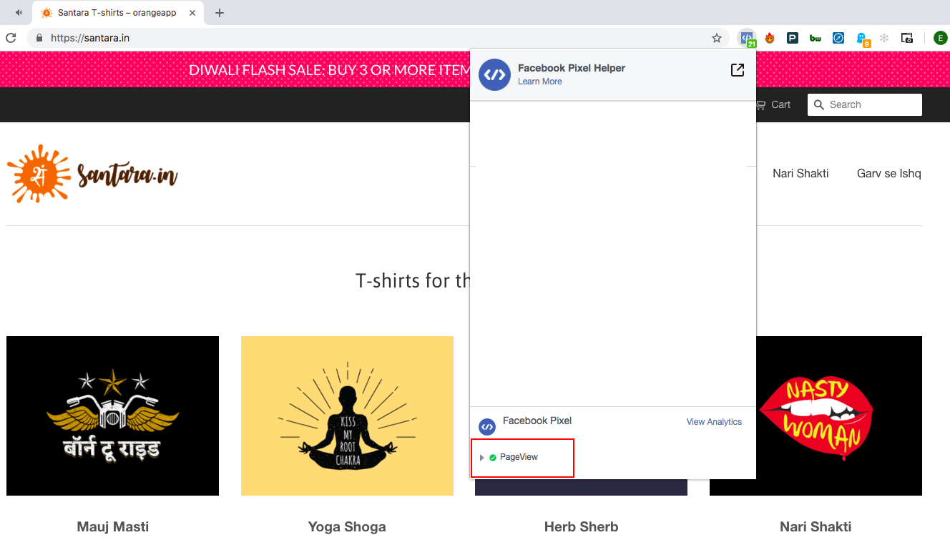Open the Pinterest extension icon
950x560 pixels.
(x=792, y=37)
